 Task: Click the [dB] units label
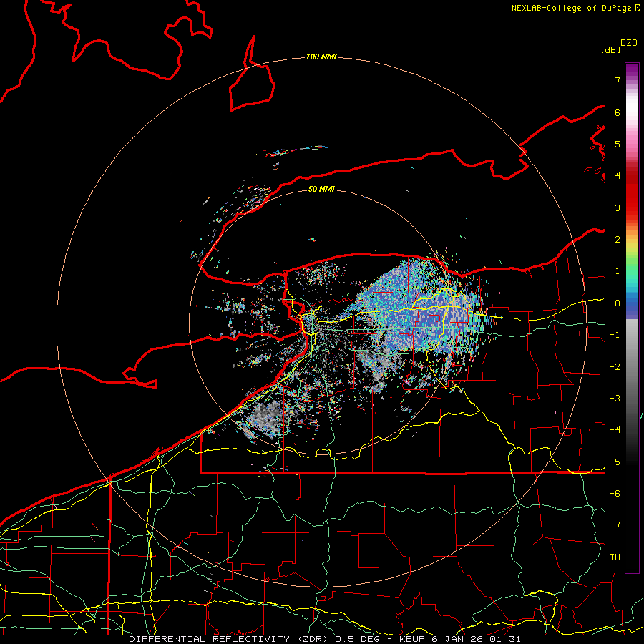pos(610,49)
